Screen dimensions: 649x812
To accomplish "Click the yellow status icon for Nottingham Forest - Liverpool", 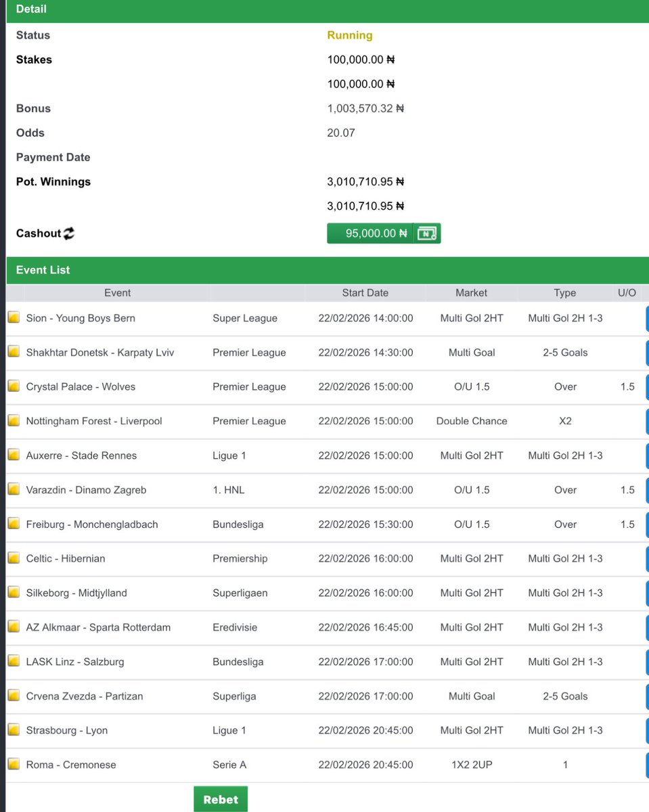I will (14, 421).
